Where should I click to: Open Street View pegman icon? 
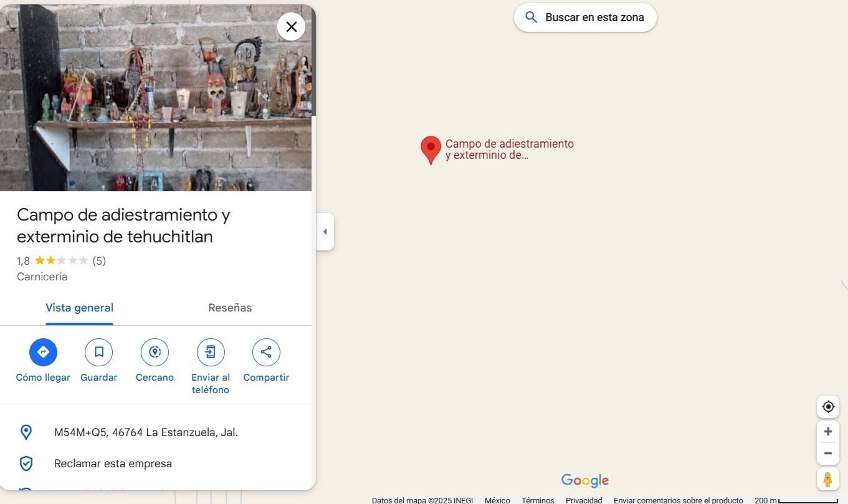827,479
